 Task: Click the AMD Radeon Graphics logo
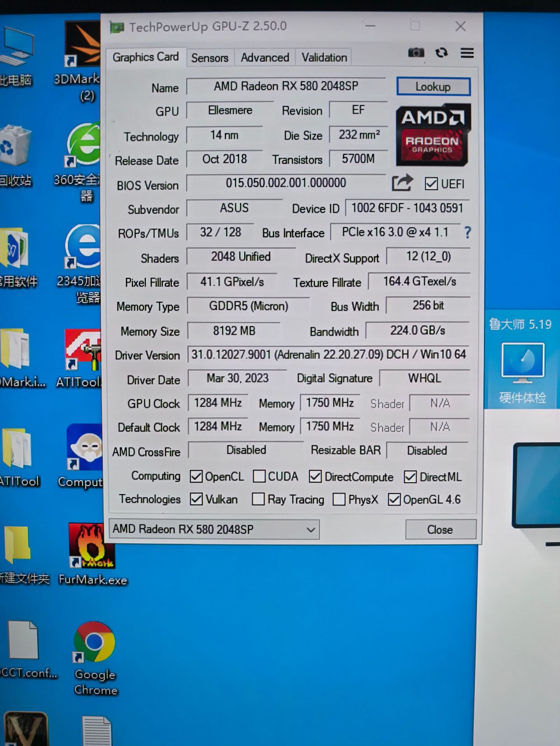click(x=433, y=135)
